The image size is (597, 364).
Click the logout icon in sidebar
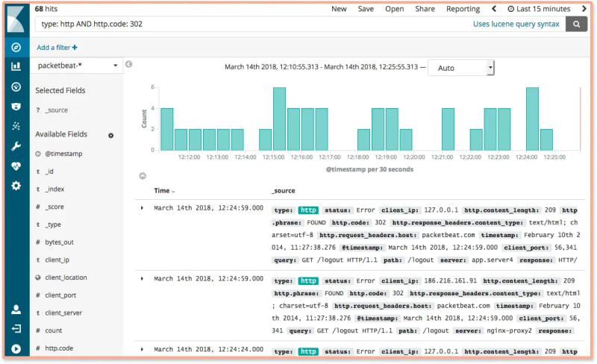coord(16,329)
